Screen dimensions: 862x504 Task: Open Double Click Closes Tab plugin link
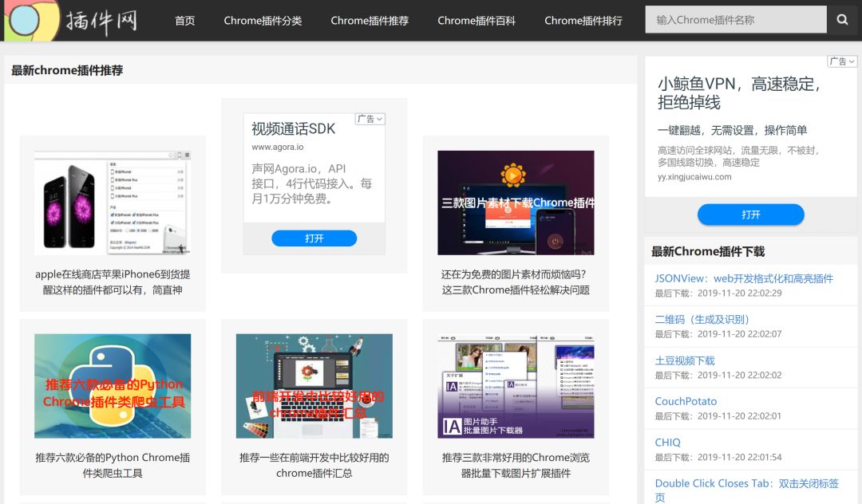pyautogui.click(x=746, y=490)
